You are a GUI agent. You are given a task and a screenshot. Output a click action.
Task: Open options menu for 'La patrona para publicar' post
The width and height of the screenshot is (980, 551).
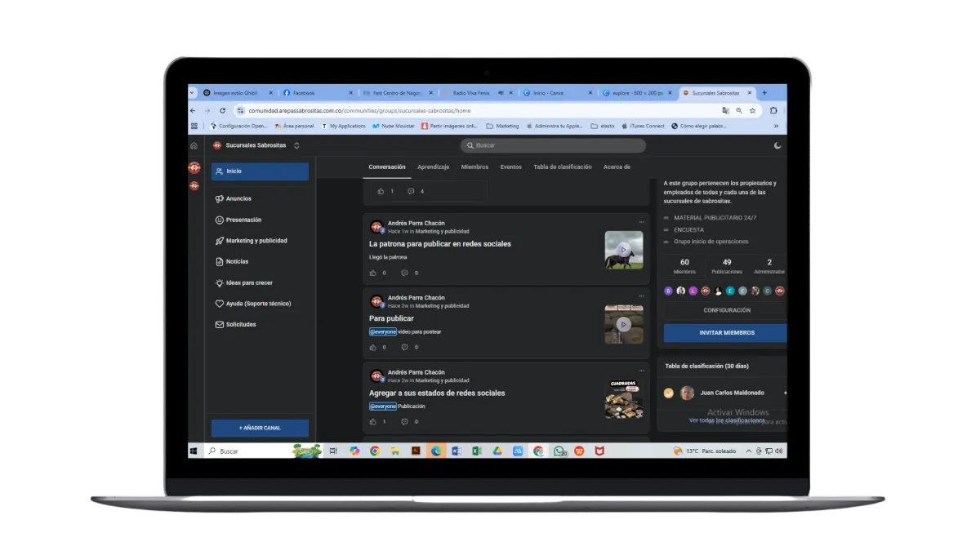click(x=642, y=222)
